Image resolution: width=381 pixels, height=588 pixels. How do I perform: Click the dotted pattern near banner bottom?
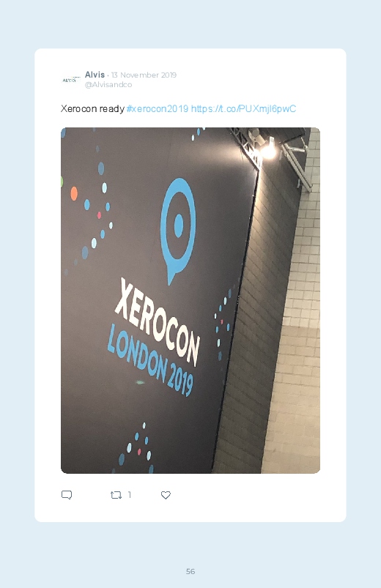(136, 448)
